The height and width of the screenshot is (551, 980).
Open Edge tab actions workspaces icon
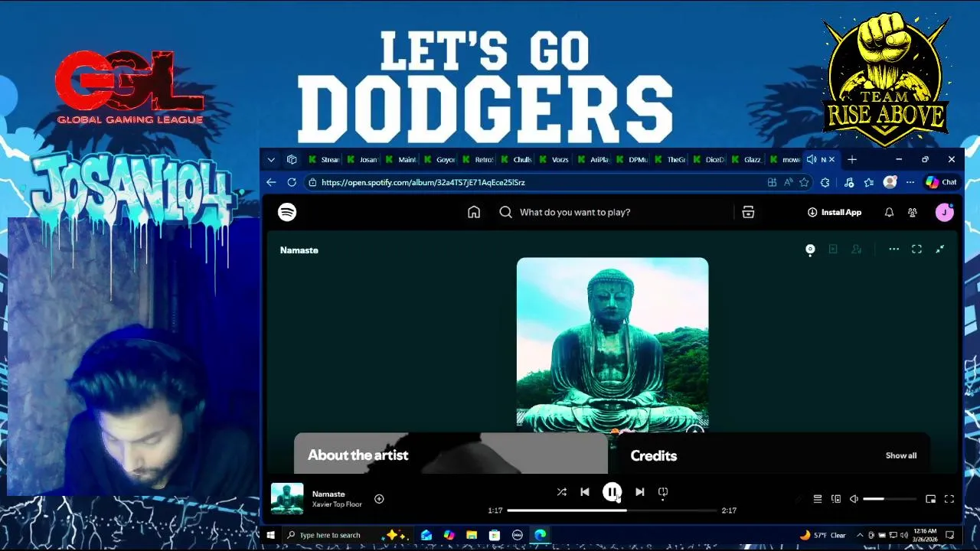tap(292, 160)
